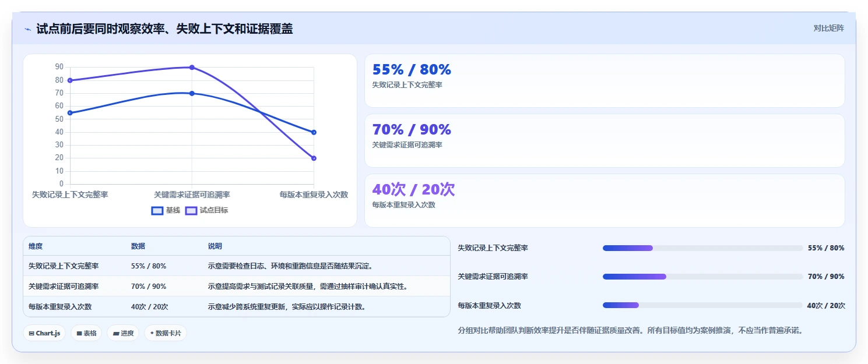Click the description starting 示意需要检查日志
The width and height of the screenshot is (868, 364).
(x=290, y=266)
